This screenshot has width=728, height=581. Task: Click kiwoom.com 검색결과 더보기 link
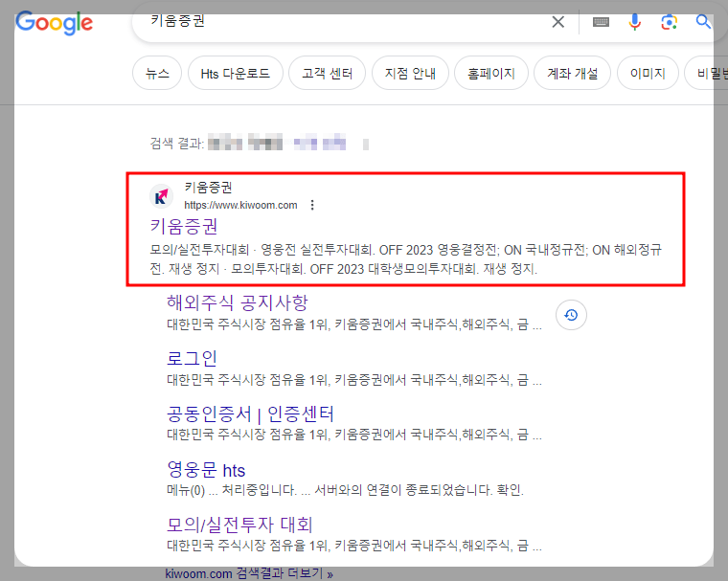tap(249, 573)
